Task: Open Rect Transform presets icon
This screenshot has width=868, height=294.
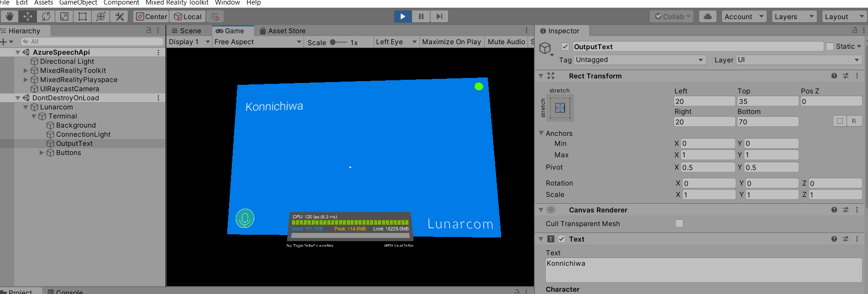Action: [x=846, y=76]
